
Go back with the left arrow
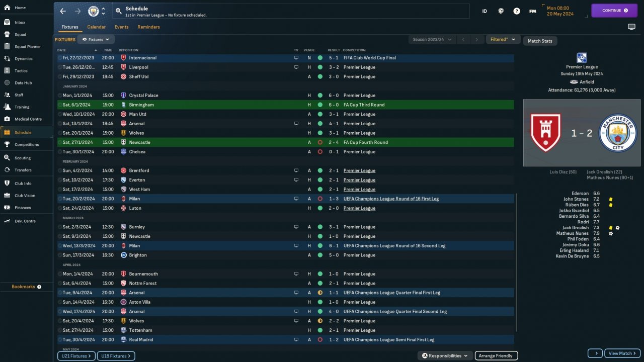coord(63,11)
